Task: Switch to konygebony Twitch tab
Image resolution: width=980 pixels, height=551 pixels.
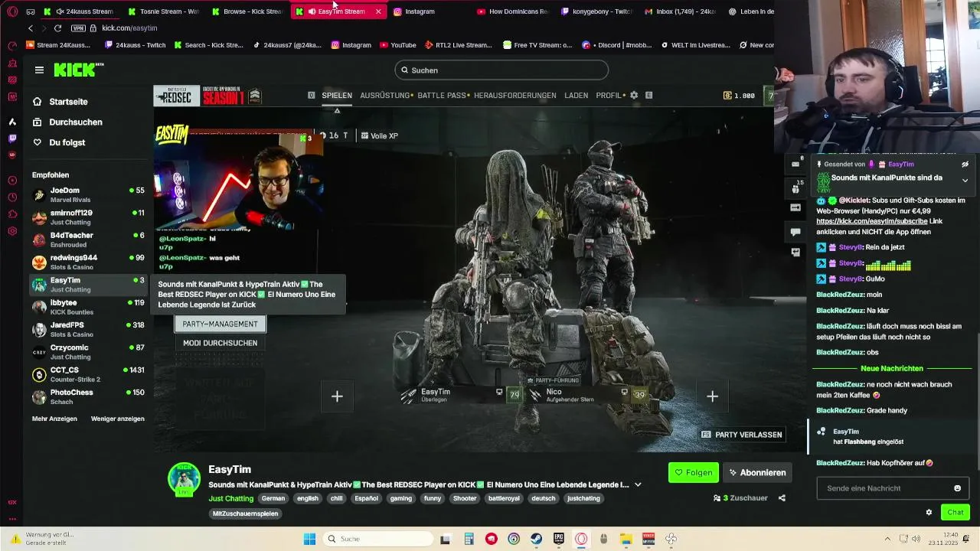Action: coord(597,11)
